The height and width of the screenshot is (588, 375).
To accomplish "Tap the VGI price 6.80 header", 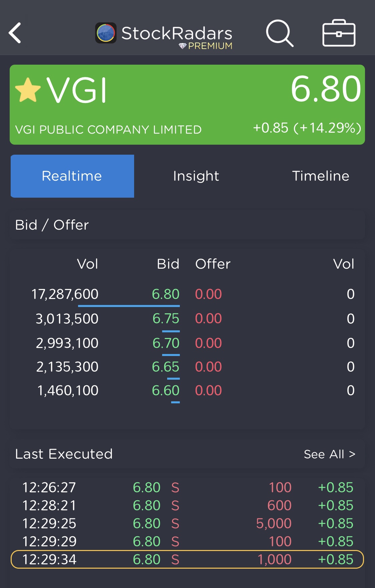I will 326,89.
